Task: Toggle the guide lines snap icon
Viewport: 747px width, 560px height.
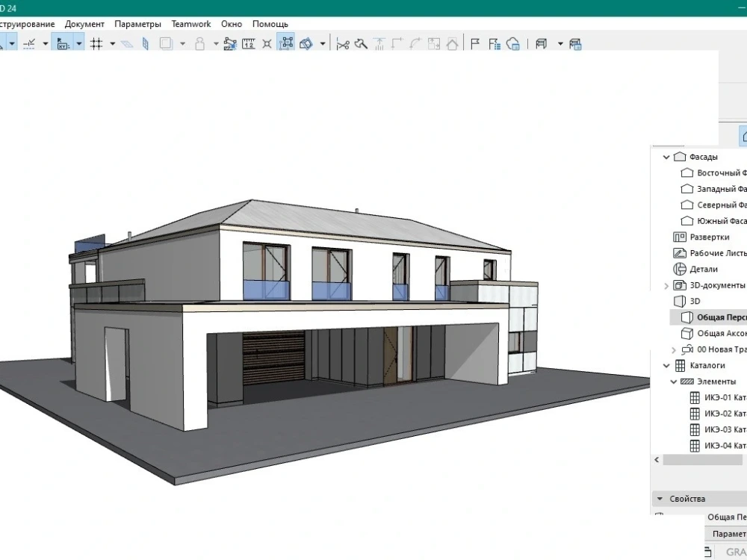Action: tap(29, 44)
